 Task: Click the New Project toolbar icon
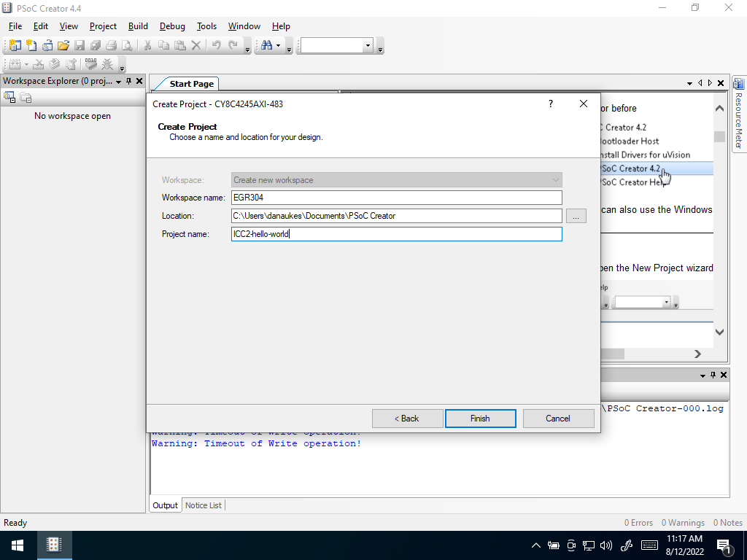(x=15, y=45)
